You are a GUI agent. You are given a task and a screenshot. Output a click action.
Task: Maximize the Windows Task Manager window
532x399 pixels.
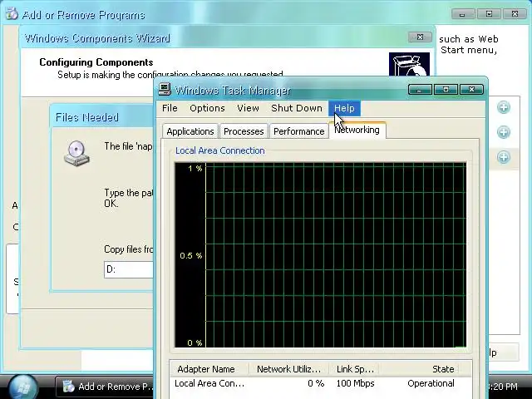click(446, 90)
